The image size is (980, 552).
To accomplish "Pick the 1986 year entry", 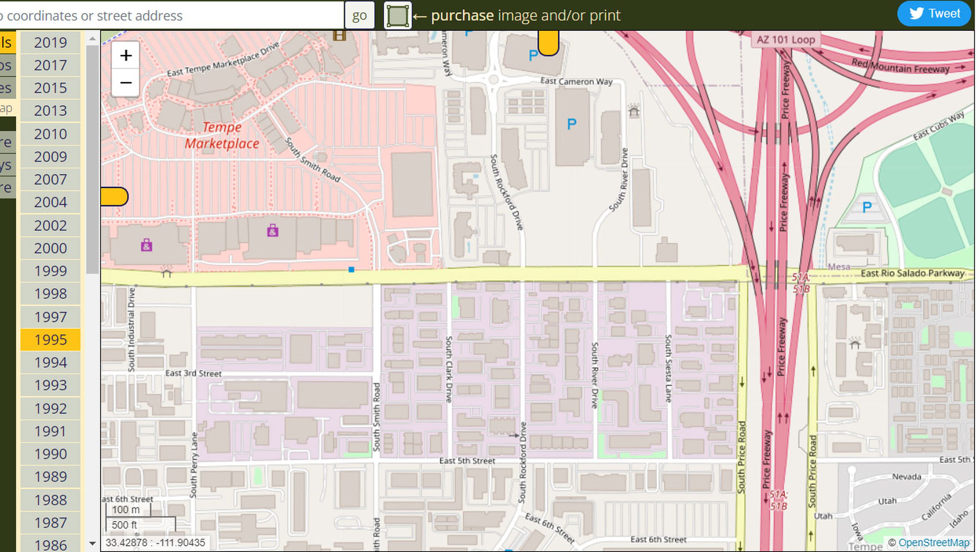I will (x=50, y=544).
